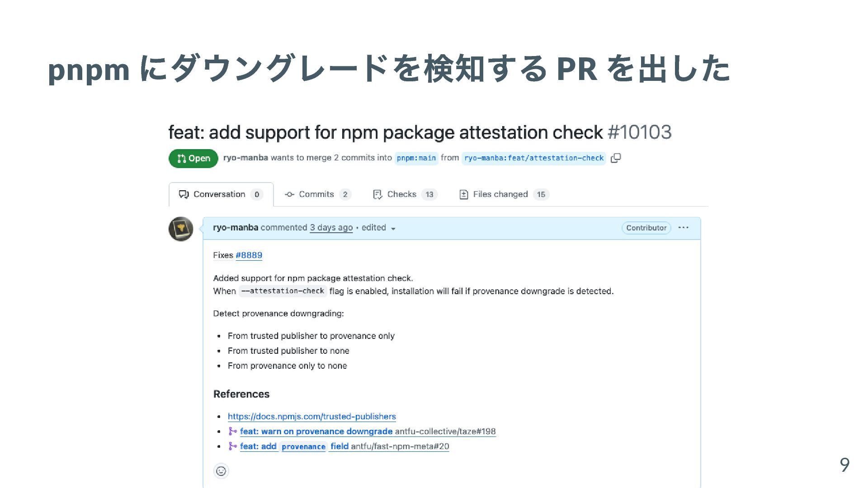Open linked issue #8889
The width and height of the screenshot is (868, 488).
point(249,255)
